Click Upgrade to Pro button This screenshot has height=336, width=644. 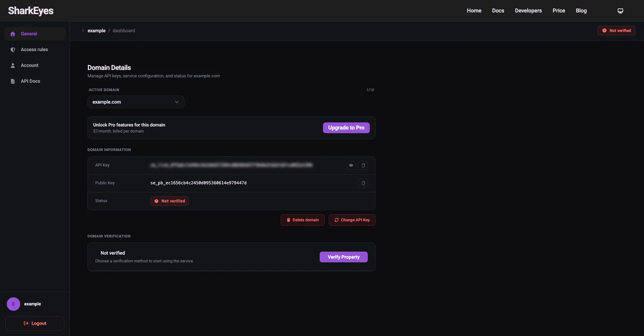pyautogui.click(x=346, y=128)
